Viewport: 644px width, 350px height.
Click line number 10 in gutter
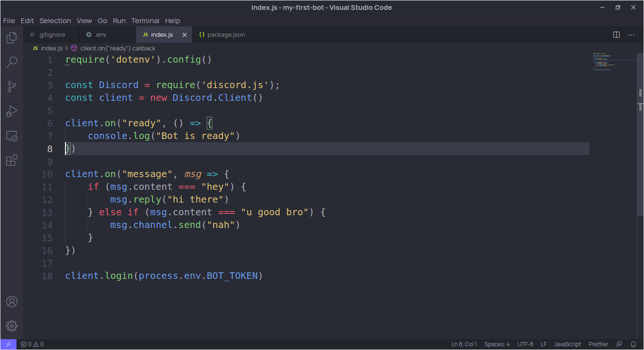[x=47, y=174]
